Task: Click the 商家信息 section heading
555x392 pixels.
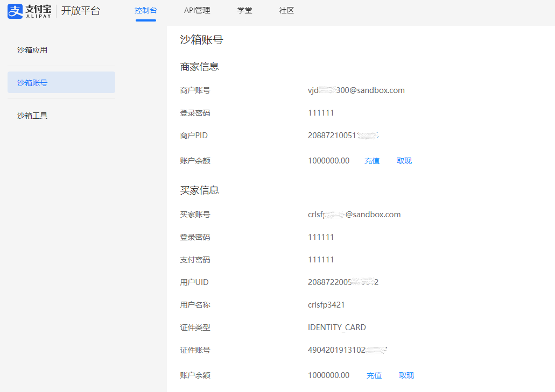Action: 199,67
